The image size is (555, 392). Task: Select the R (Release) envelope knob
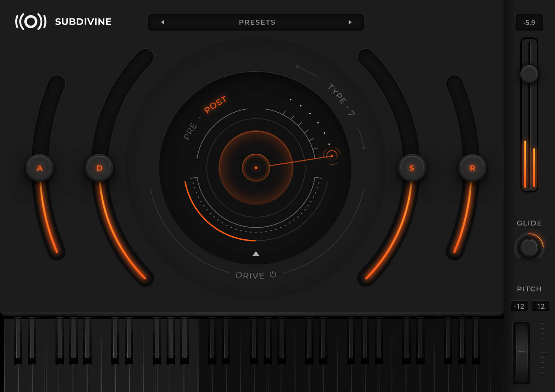tap(472, 168)
